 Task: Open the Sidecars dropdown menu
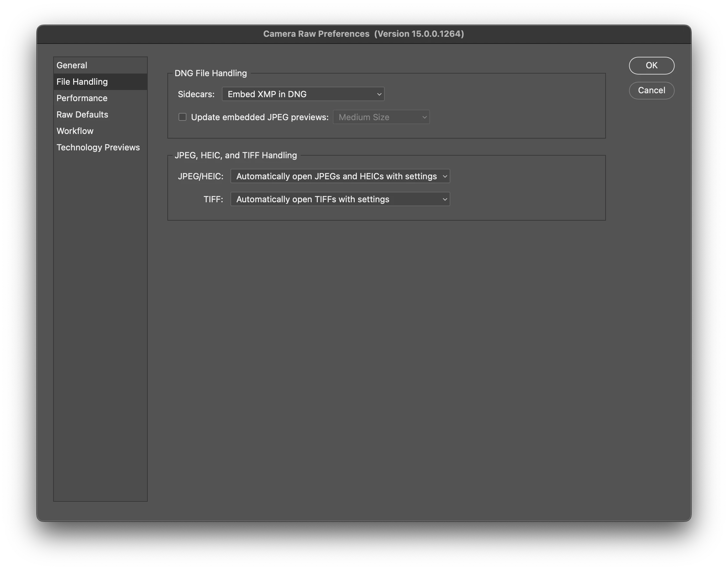303,94
